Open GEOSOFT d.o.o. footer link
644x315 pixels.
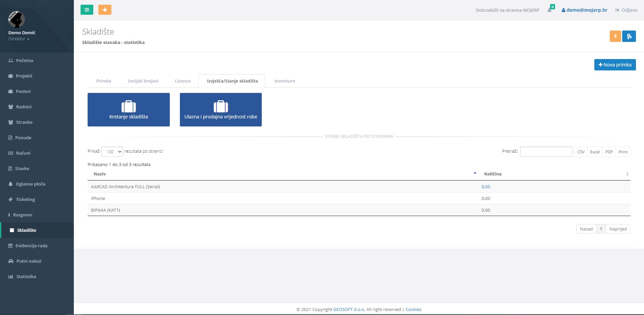(x=349, y=309)
